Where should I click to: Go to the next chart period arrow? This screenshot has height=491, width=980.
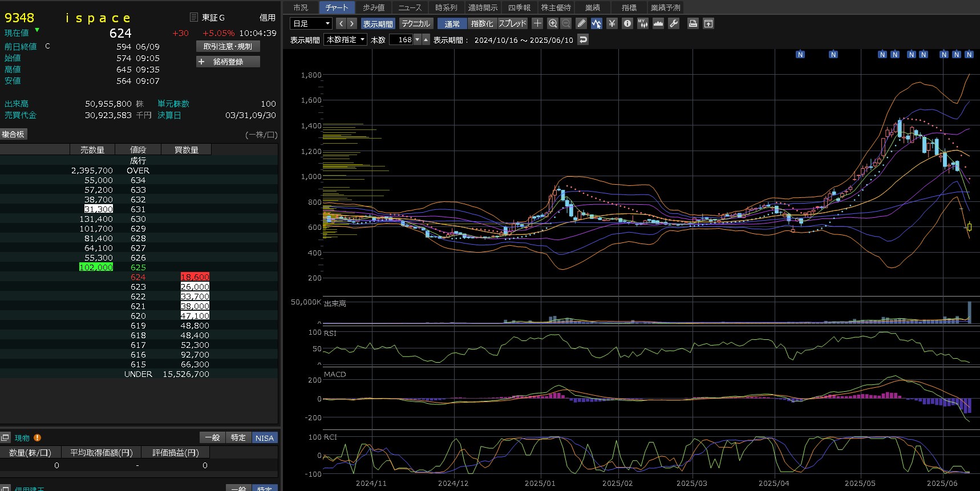pos(352,23)
